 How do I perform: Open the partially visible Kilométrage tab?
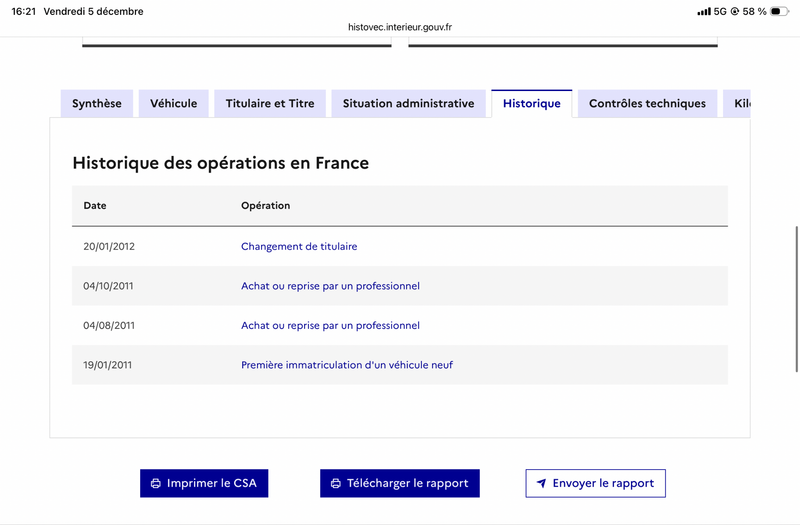pyautogui.click(x=737, y=104)
